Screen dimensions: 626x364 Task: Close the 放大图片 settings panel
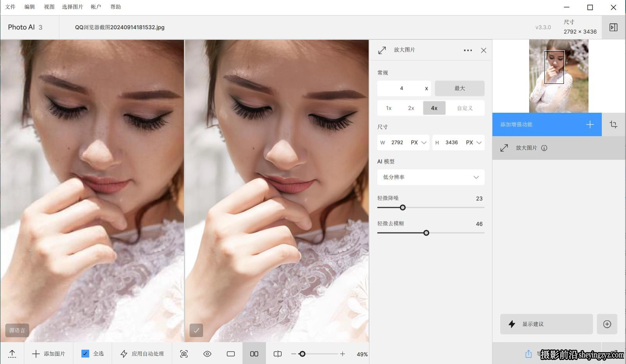(x=483, y=50)
